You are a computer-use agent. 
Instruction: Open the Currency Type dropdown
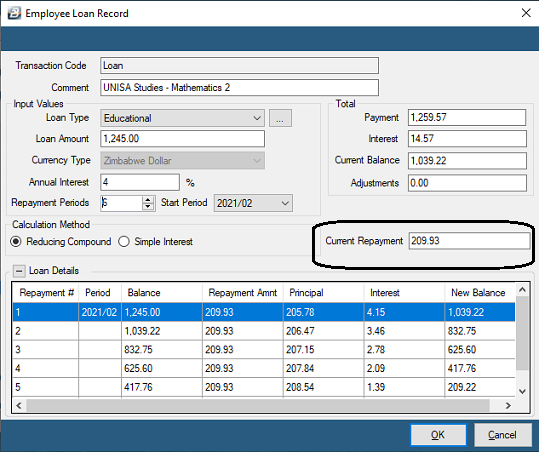coord(182,161)
